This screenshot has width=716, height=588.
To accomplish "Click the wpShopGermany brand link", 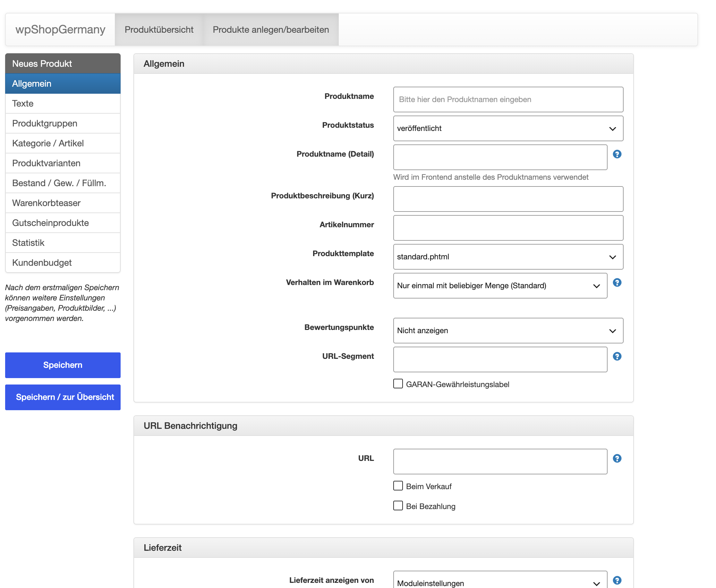I will point(60,30).
